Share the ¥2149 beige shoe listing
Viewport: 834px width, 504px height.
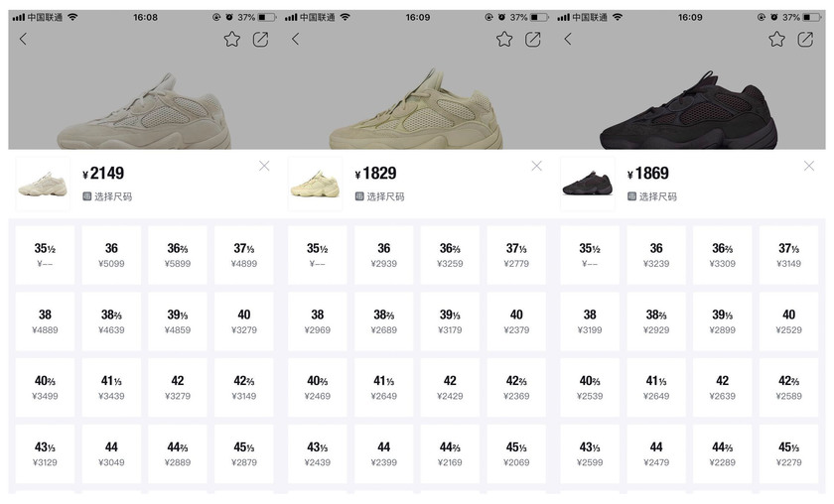260,39
